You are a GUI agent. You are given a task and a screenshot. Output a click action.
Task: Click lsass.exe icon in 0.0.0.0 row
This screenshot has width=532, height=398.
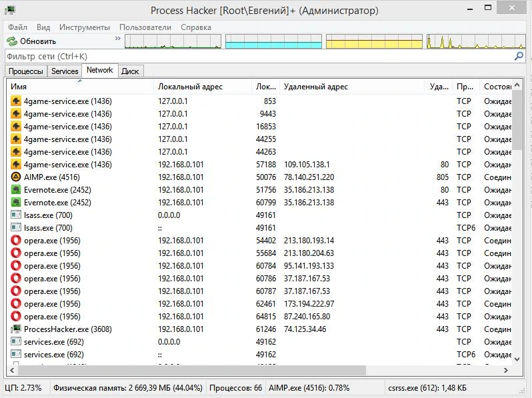point(16,215)
